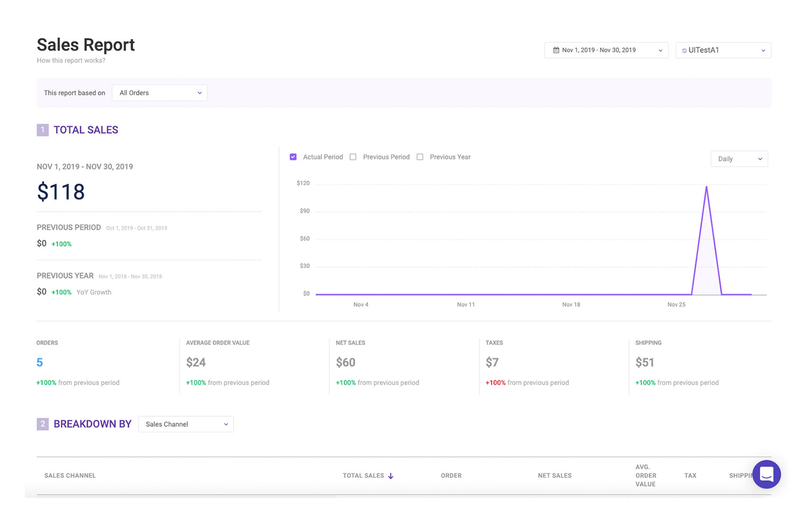
Task: Open the Daily interval dropdown
Action: pyautogui.click(x=739, y=159)
